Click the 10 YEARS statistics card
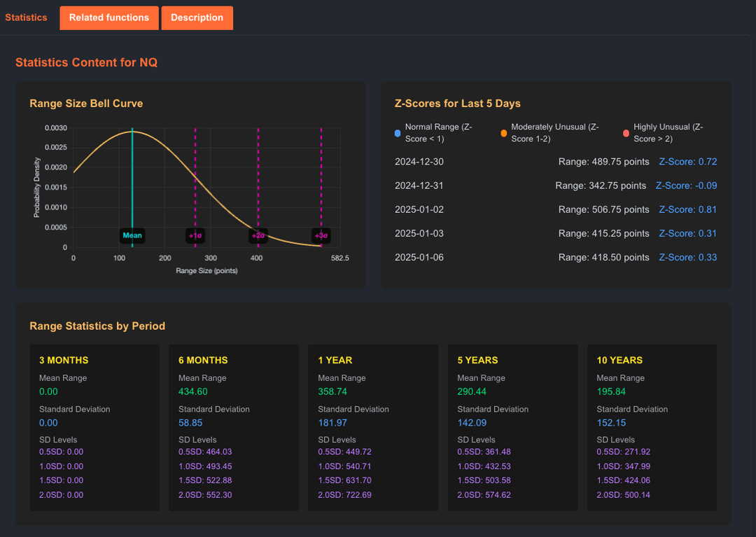This screenshot has width=756, height=537. click(x=652, y=427)
